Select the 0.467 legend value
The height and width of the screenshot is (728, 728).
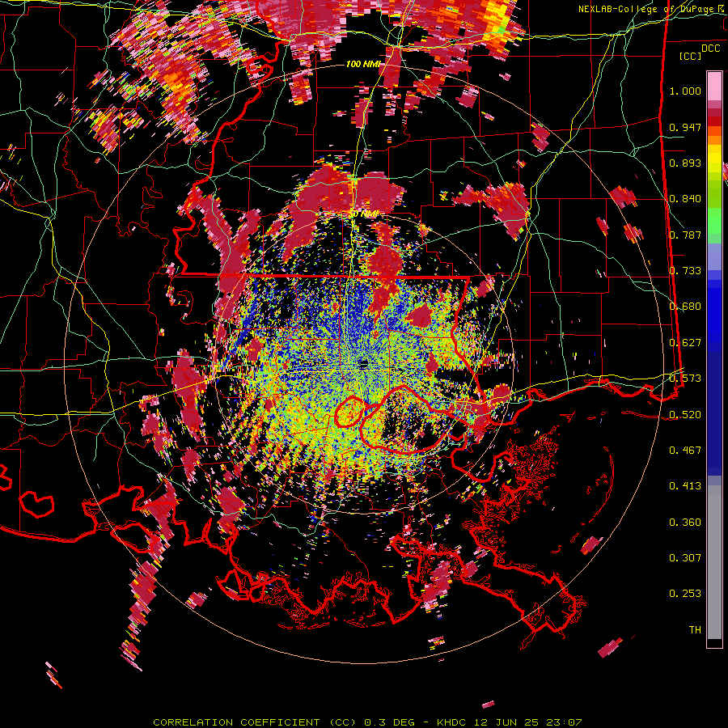pyautogui.click(x=685, y=451)
